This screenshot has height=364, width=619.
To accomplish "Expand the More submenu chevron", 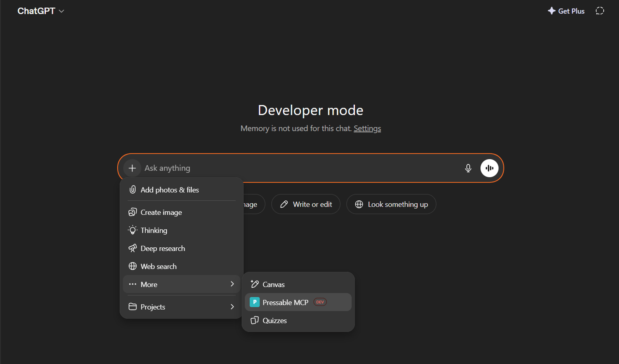I will pyautogui.click(x=232, y=284).
